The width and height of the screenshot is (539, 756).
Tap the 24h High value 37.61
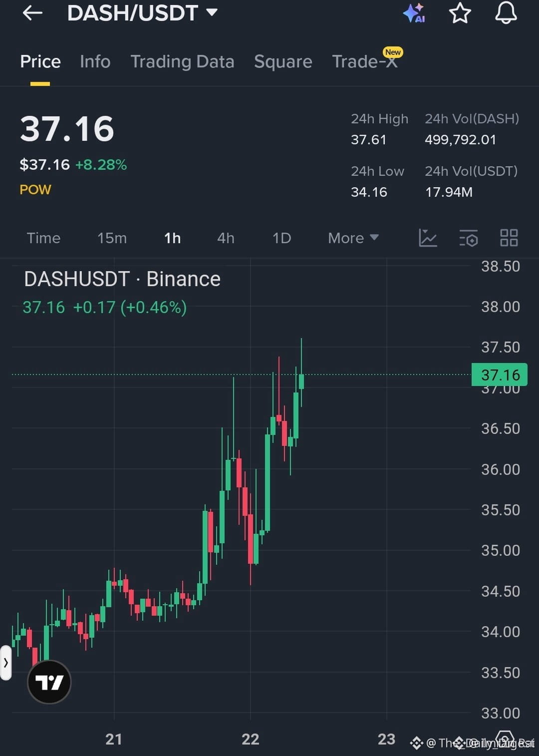coord(369,140)
